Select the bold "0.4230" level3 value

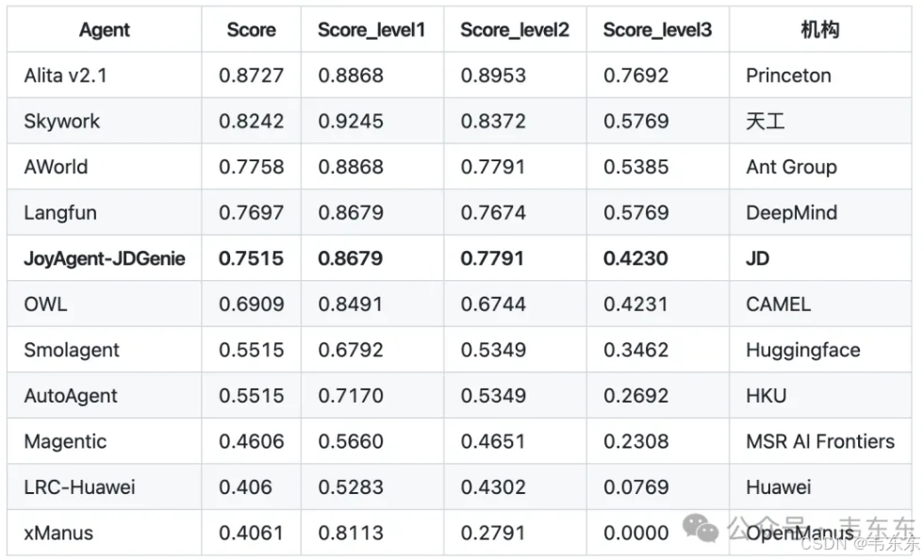pos(635,258)
